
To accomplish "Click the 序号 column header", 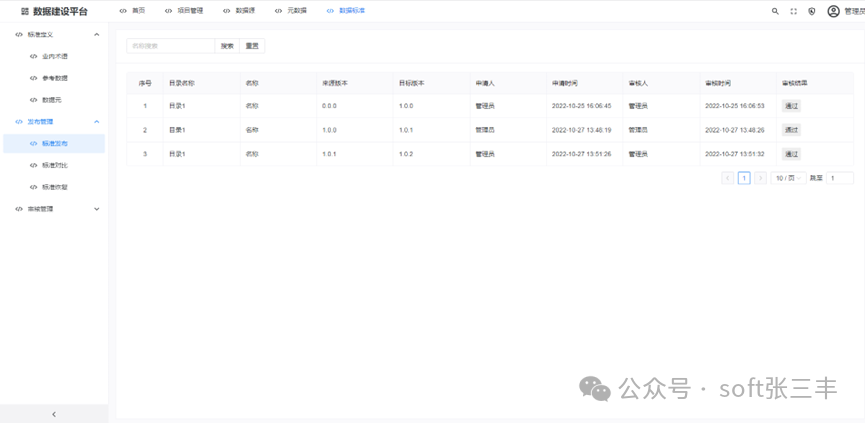I will [x=145, y=83].
